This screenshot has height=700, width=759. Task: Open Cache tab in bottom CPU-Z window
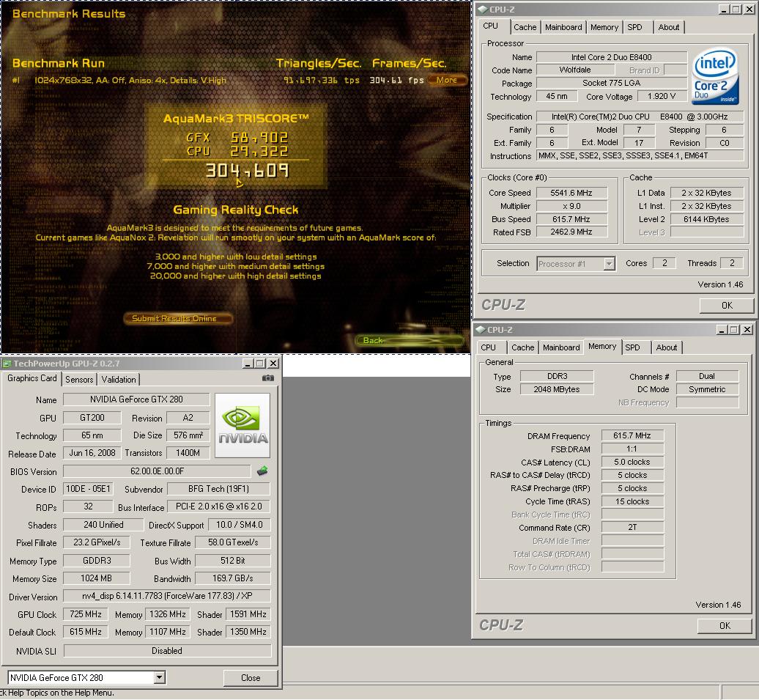(523, 347)
